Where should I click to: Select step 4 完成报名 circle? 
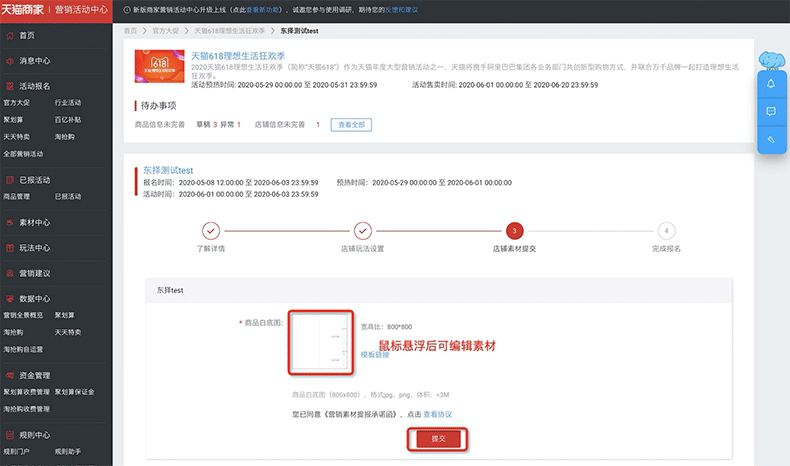(666, 230)
